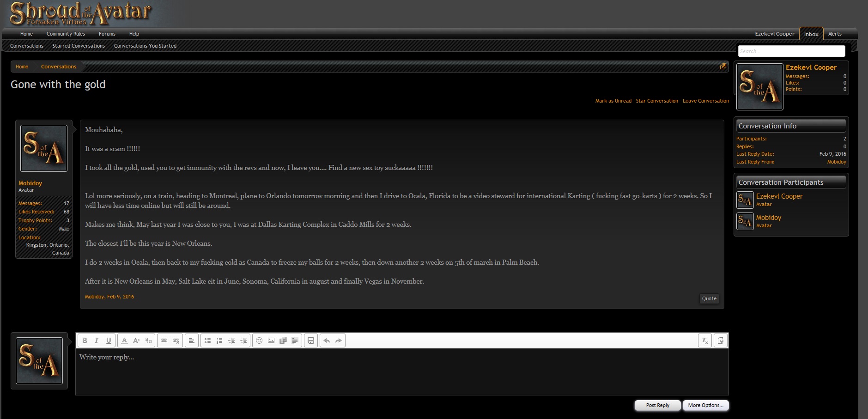Viewport: 868px width, 419px height.
Task: Open the insert quote/code menu icon
Action: [295, 341]
